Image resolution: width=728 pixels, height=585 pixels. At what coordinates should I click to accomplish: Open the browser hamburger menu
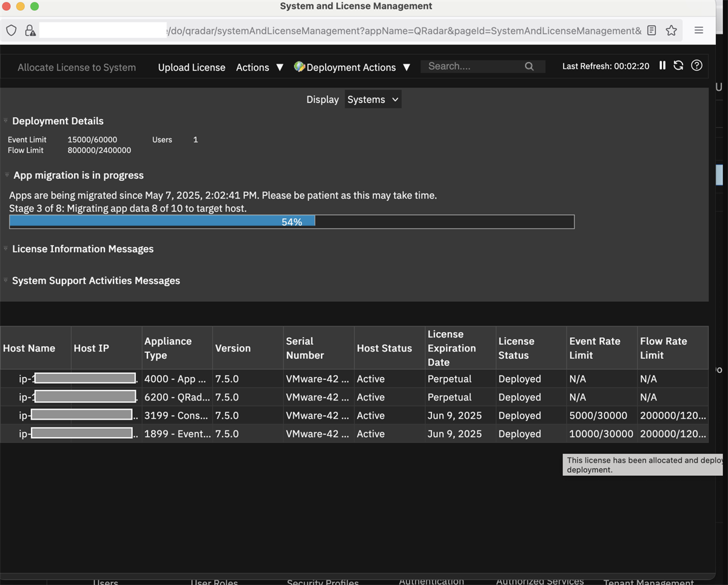point(699,30)
